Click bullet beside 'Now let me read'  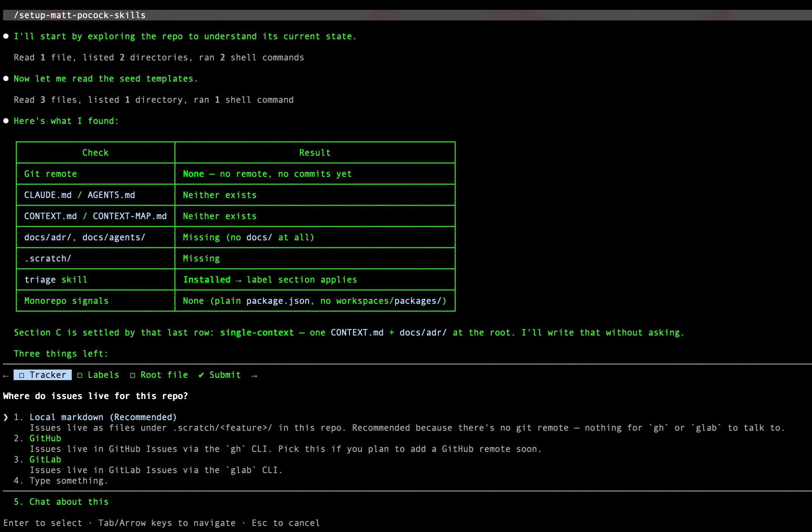[6, 79]
